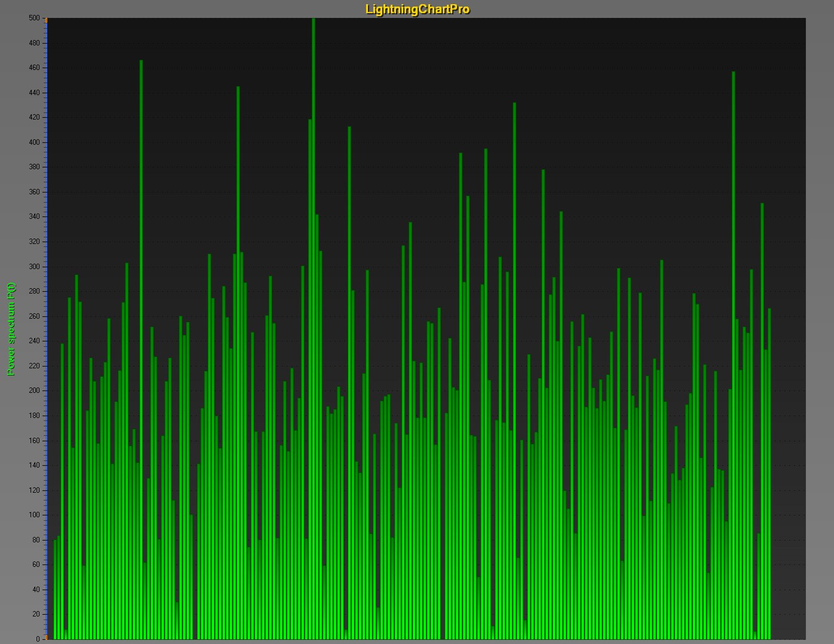Grab the orange scale nib at Y-axis maximum
834x644 pixels.
point(46,20)
